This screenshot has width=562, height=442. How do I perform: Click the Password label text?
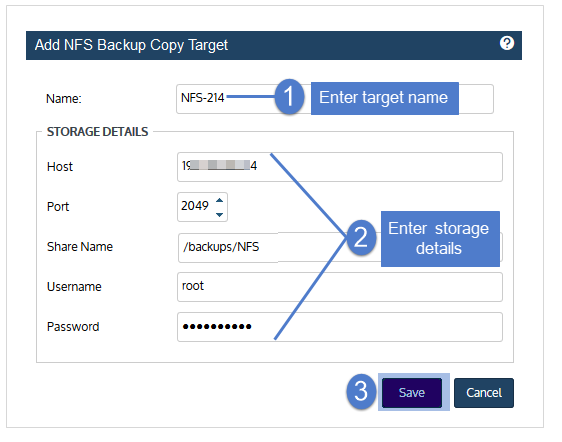click(73, 327)
